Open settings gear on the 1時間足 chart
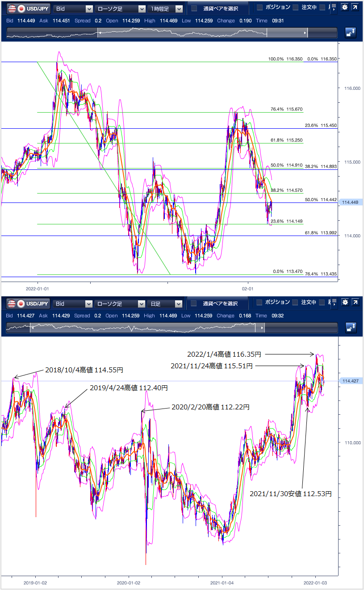The height and width of the screenshot is (590, 364). tap(345, 8)
